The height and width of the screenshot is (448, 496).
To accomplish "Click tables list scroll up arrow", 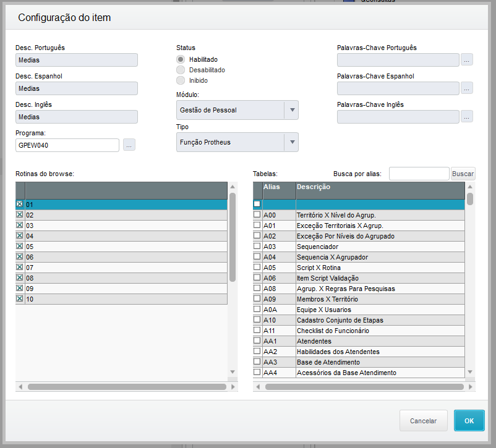I will 470,187.
